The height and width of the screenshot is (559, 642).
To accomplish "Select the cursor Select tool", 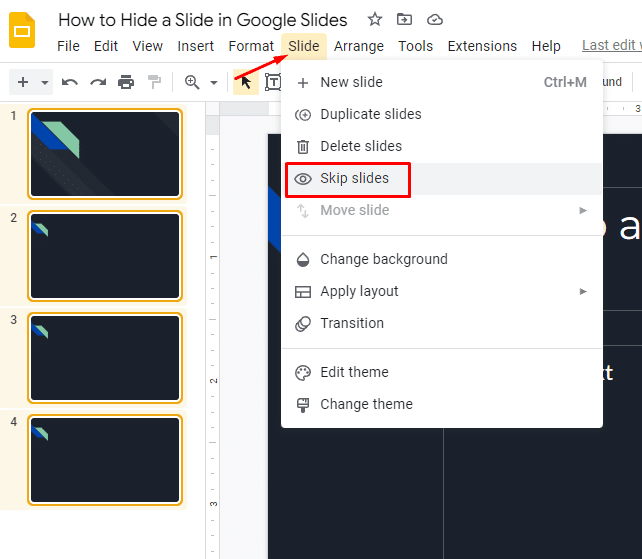I will [x=246, y=82].
